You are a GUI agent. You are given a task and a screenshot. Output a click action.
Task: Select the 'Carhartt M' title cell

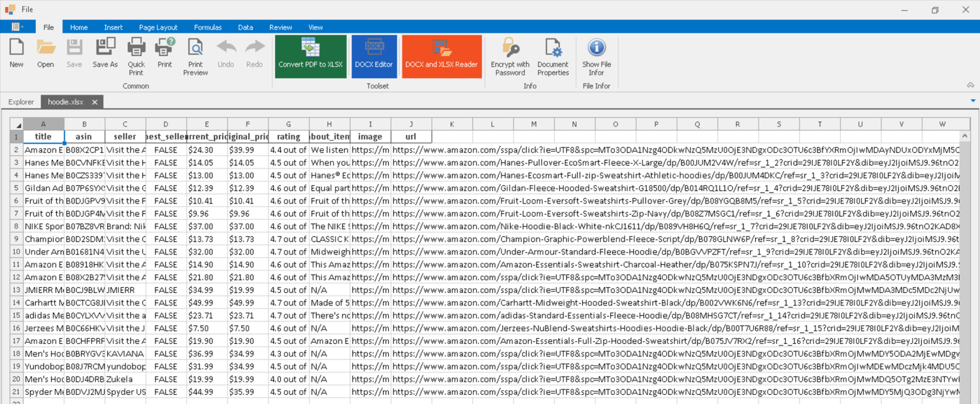pyautogui.click(x=44, y=302)
